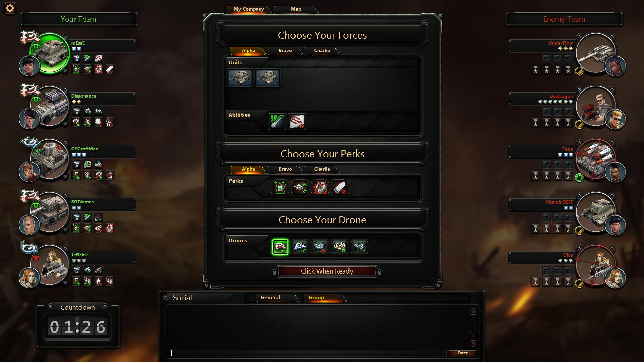Click the chat scrollbar down arrow

[473, 343]
